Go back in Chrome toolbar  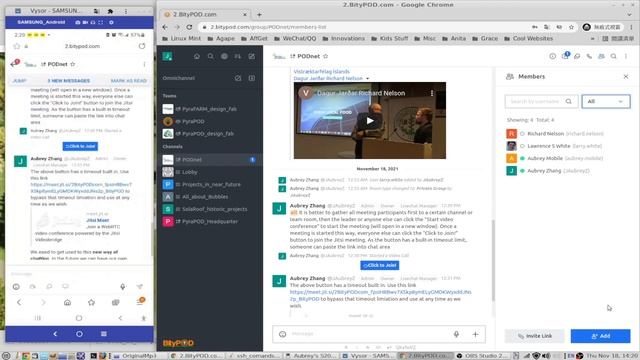point(165,27)
